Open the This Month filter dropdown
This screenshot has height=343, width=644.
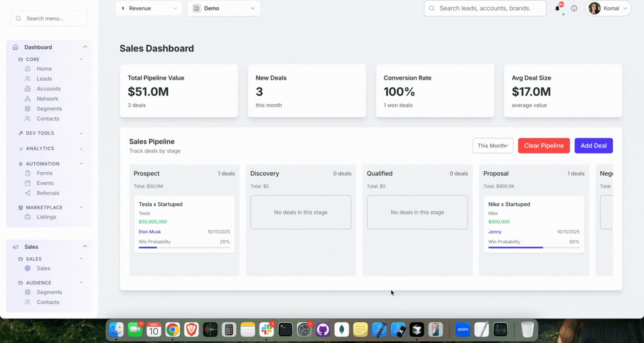pos(493,146)
